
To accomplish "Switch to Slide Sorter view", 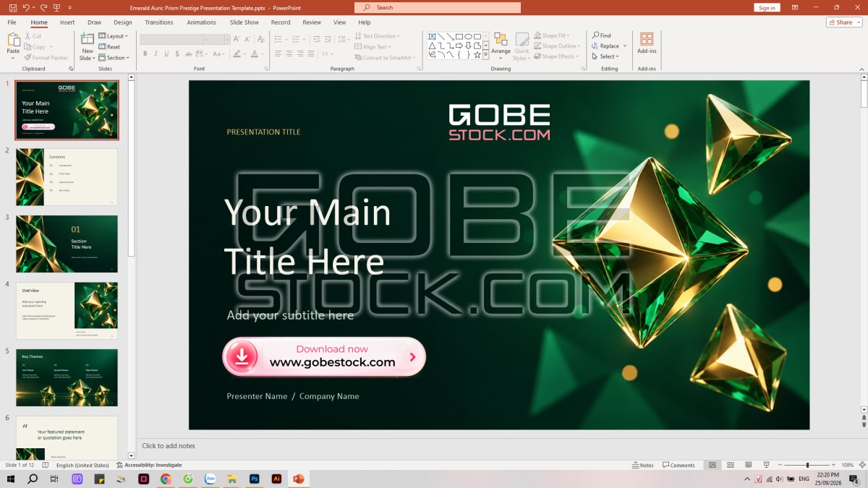I will [731, 465].
